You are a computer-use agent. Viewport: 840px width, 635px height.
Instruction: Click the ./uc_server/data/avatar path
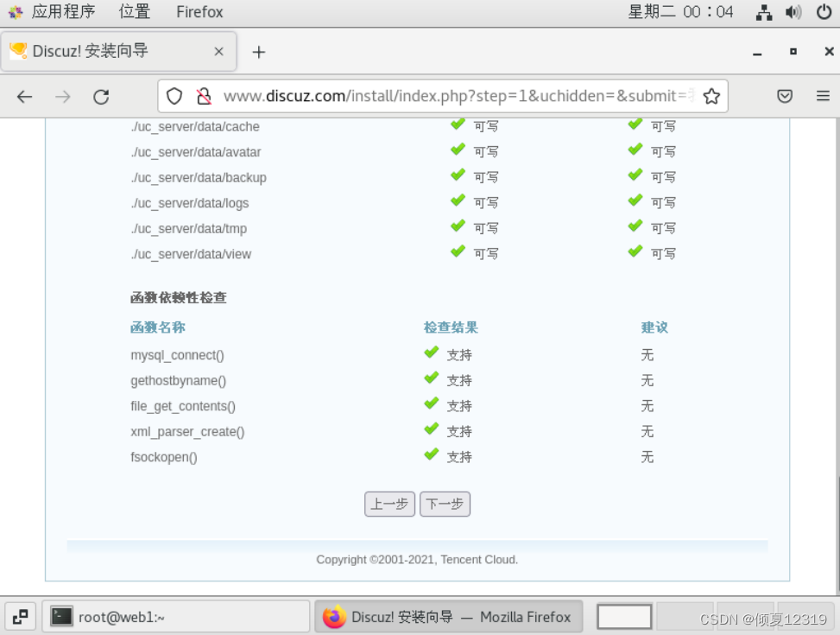pyautogui.click(x=195, y=152)
